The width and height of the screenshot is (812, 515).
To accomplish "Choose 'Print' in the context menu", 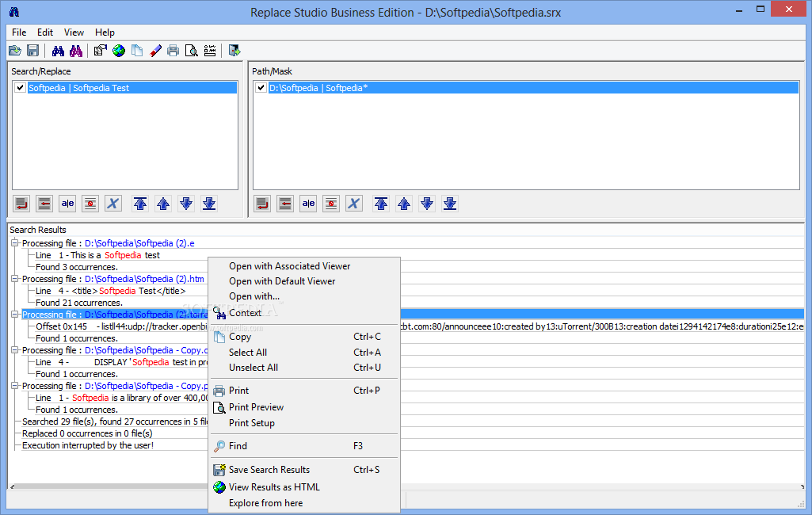I will [x=304, y=391].
